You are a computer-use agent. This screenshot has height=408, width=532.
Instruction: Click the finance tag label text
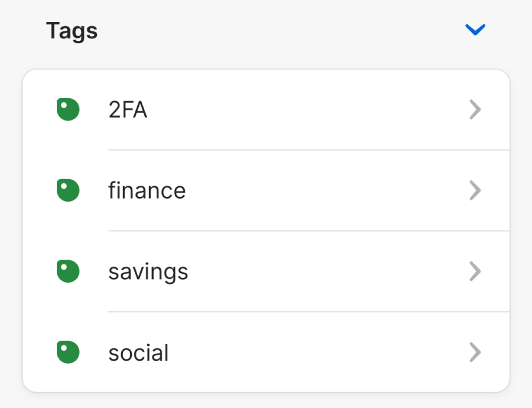point(147,190)
